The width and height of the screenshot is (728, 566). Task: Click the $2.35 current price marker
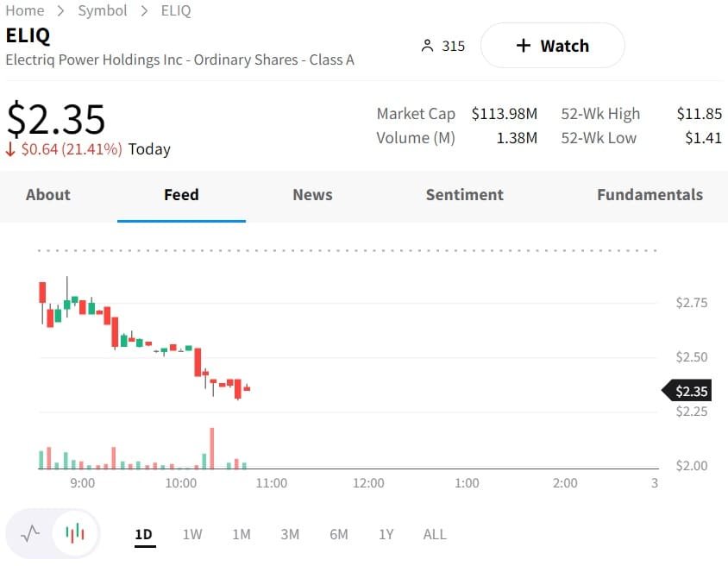coord(689,391)
